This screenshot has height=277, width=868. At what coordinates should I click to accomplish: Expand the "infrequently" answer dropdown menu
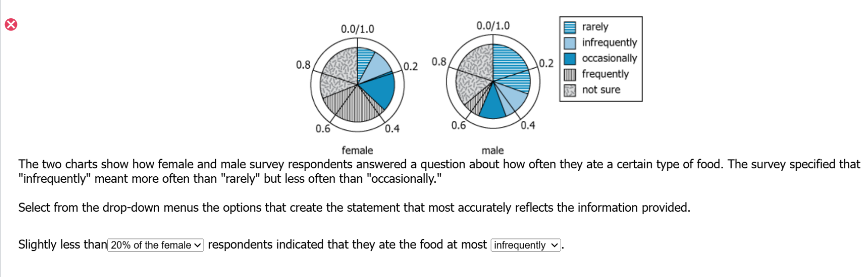click(x=526, y=245)
